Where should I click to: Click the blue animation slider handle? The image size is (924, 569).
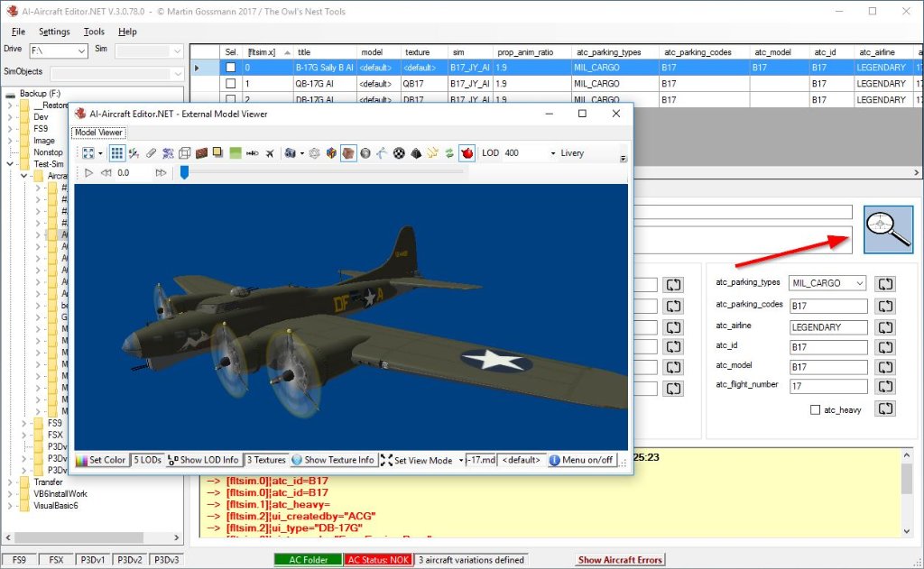coord(184,172)
